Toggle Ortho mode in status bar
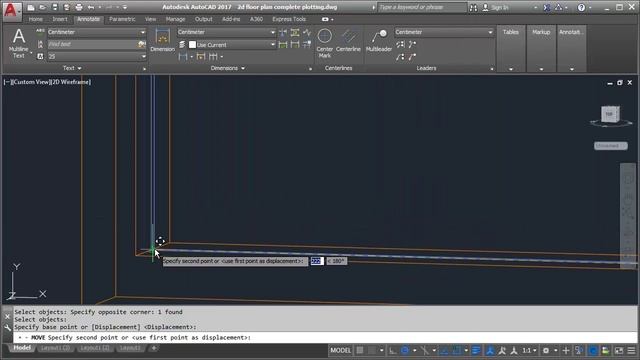 (x=392, y=350)
